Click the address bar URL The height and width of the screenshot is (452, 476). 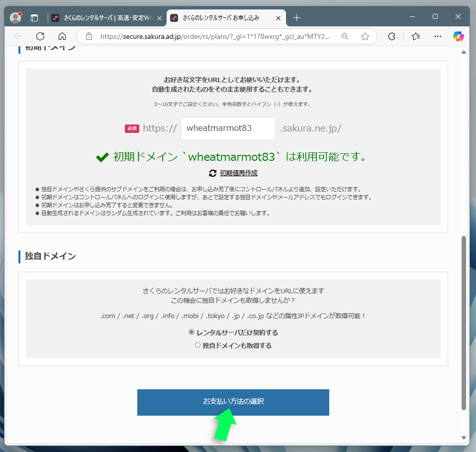pyautogui.click(x=215, y=36)
